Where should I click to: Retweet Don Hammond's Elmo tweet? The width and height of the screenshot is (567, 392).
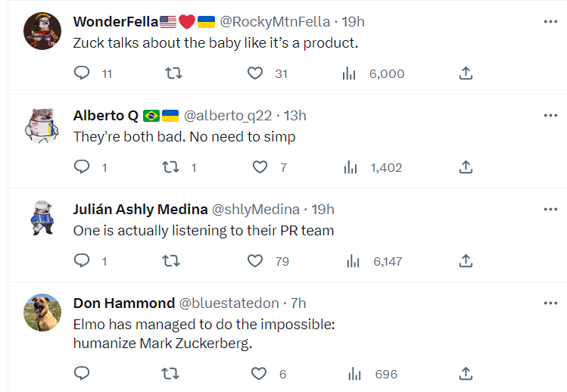click(172, 374)
